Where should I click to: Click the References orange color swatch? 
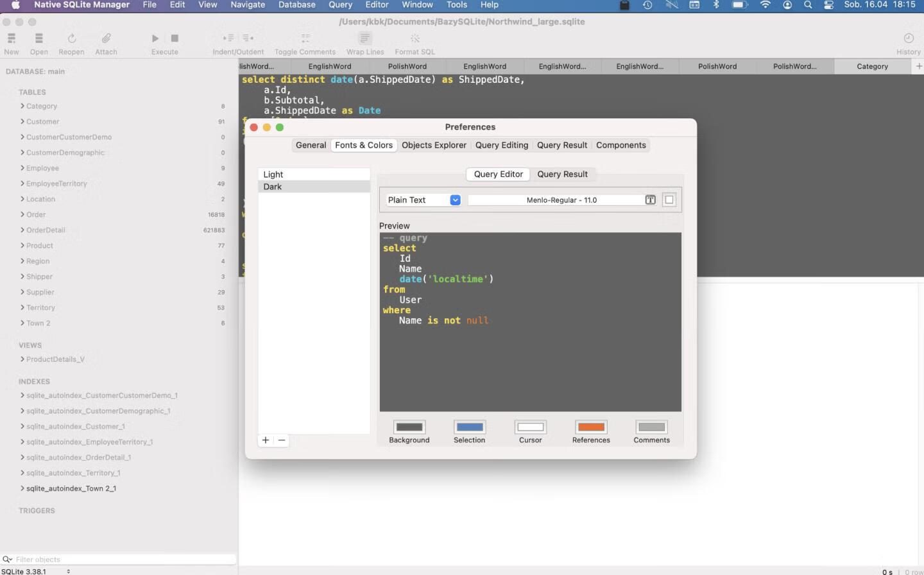point(591,427)
